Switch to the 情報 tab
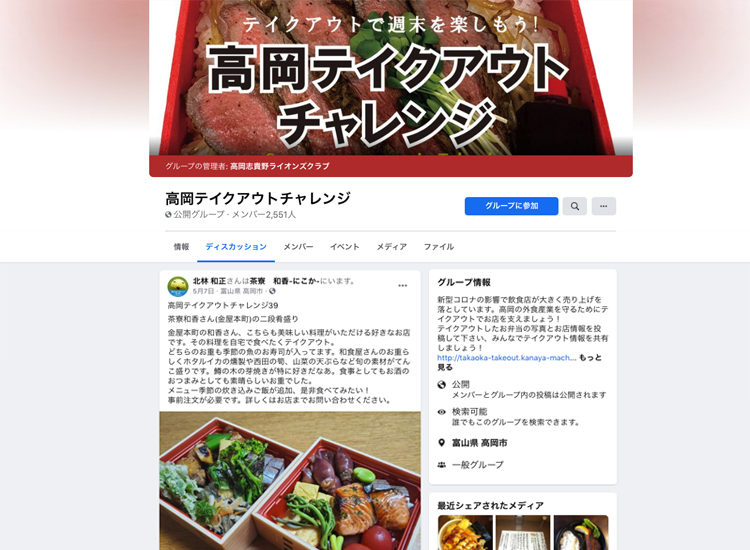The height and width of the screenshot is (550, 750). pyautogui.click(x=181, y=247)
